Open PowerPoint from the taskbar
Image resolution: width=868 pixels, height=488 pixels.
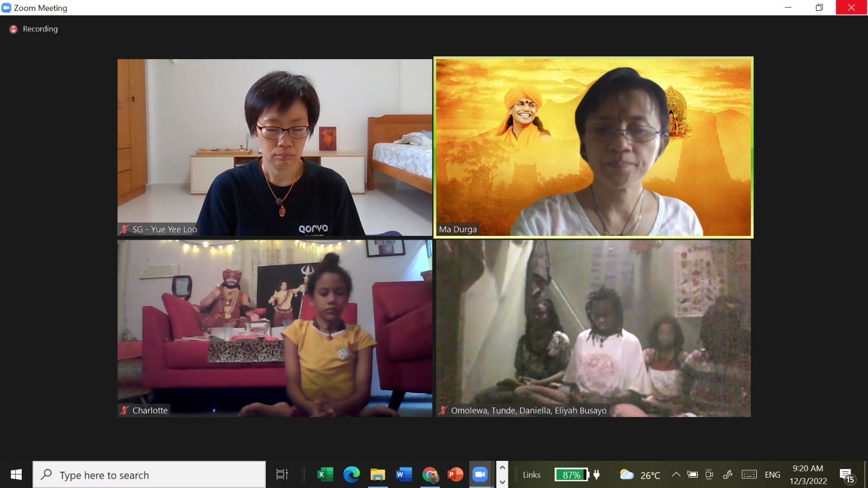coord(455,474)
